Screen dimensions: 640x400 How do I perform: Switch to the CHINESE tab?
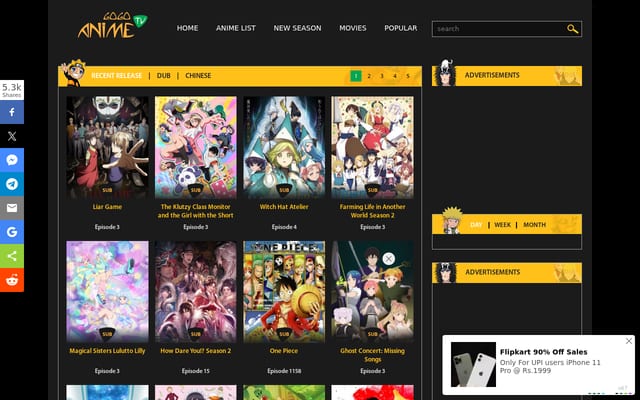point(198,76)
